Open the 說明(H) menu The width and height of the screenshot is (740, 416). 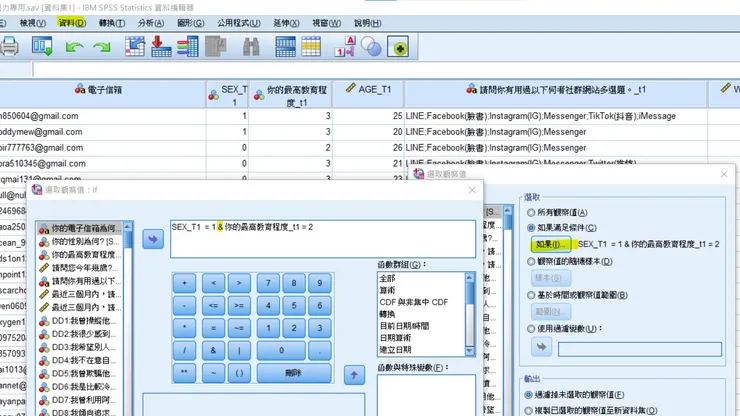point(368,23)
